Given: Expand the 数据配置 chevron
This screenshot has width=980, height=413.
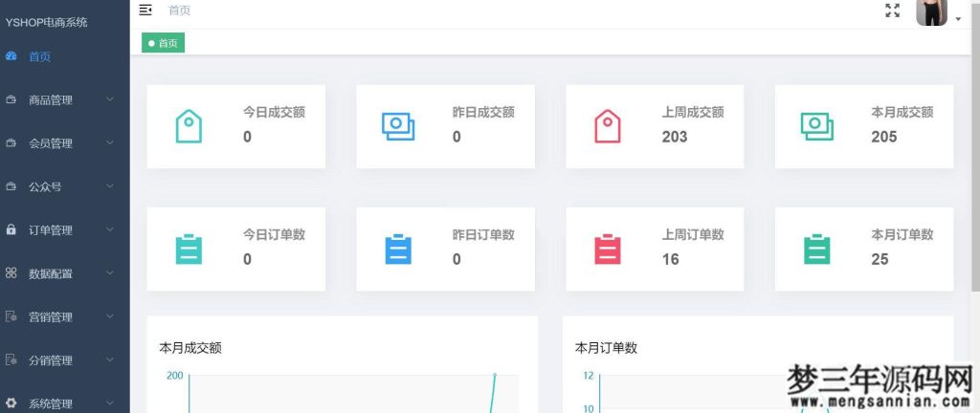Looking at the screenshot, I should (x=110, y=272).
